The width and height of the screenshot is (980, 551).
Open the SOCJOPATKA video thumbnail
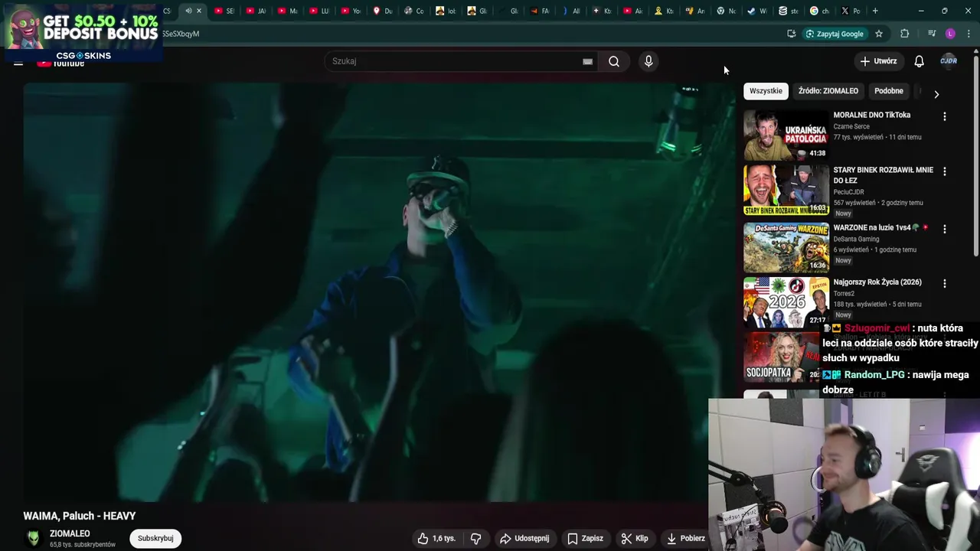click(782, 357)
